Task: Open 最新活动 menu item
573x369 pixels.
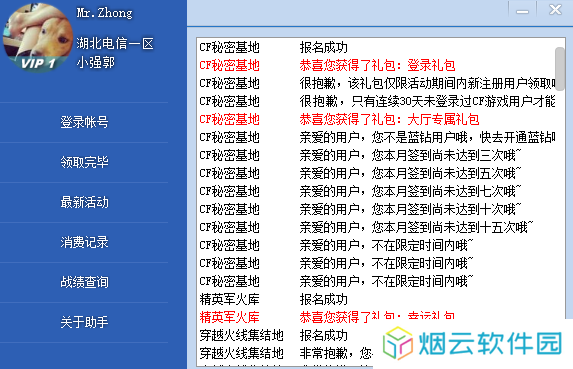Action: point(84,202)
